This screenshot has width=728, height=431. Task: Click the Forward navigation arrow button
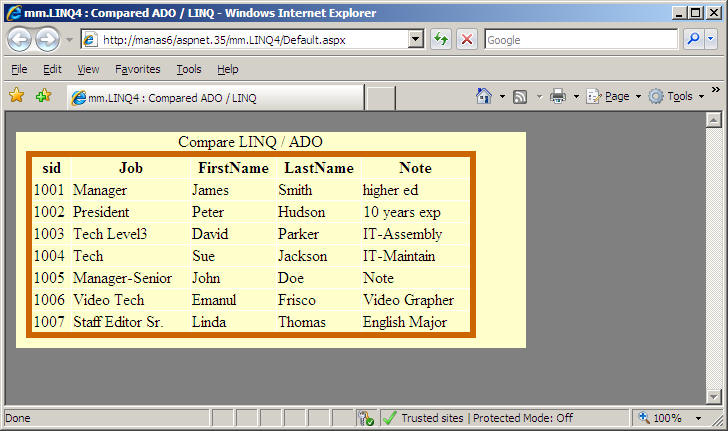(47, 39)
